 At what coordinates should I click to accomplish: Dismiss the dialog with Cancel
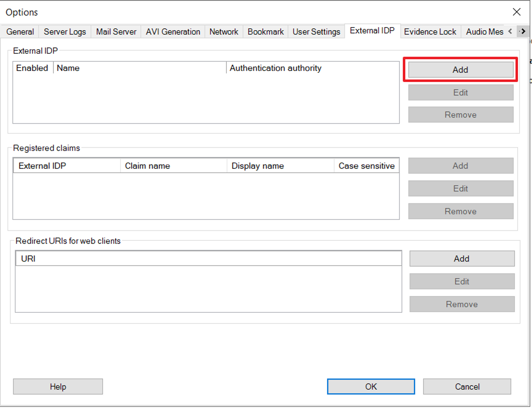coord(467,387)
